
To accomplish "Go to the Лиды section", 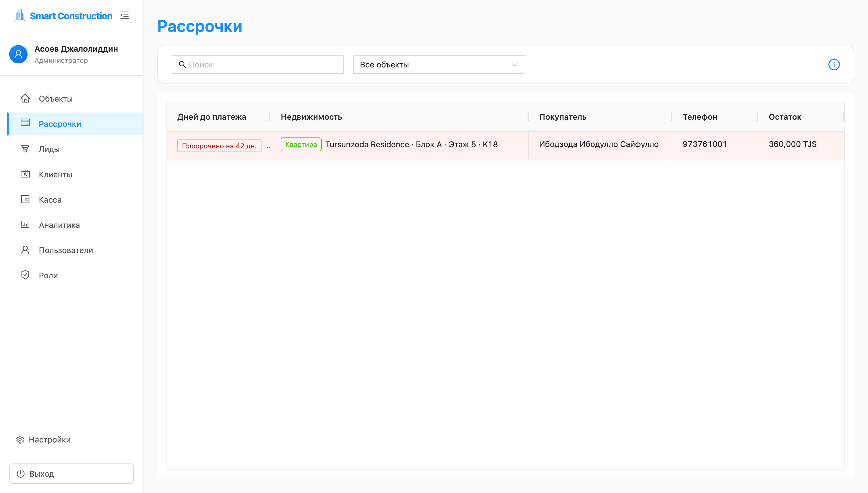I will coord(75,149).
